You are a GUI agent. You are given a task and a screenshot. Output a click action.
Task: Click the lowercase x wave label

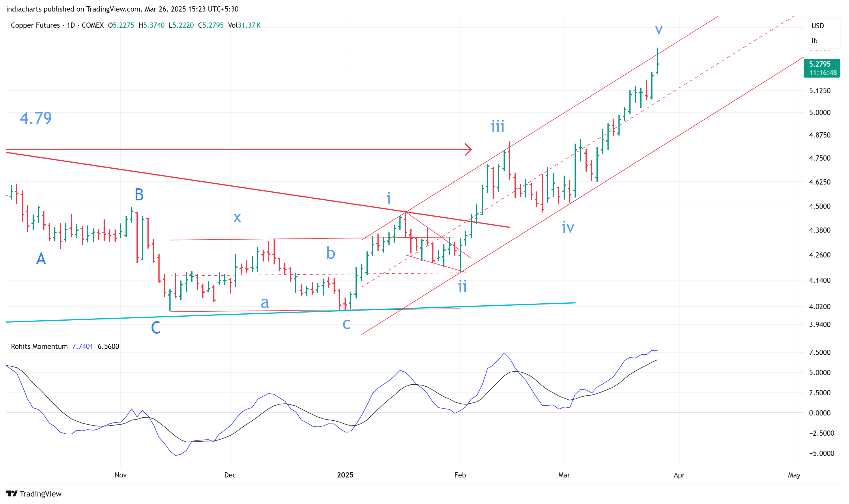click(x=237, y=218)
